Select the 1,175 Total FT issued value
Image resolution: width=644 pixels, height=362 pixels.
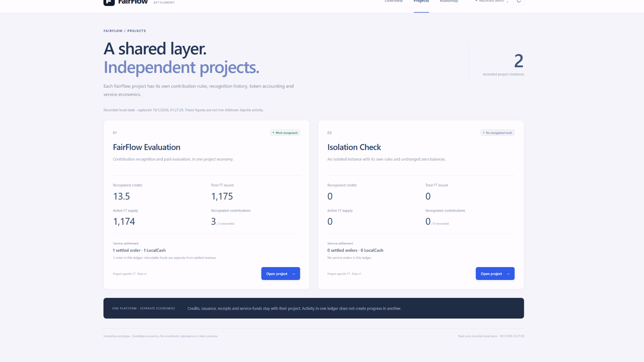(x=222, y=196)
